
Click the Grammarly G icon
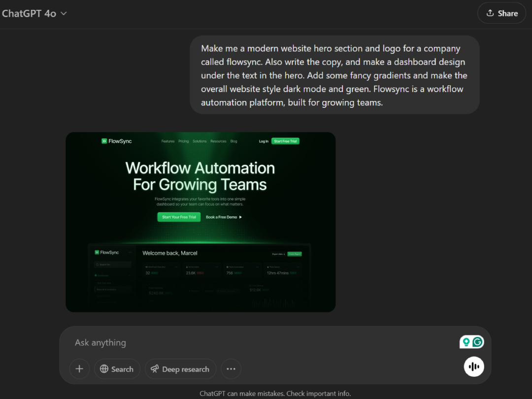coord(478,342)
